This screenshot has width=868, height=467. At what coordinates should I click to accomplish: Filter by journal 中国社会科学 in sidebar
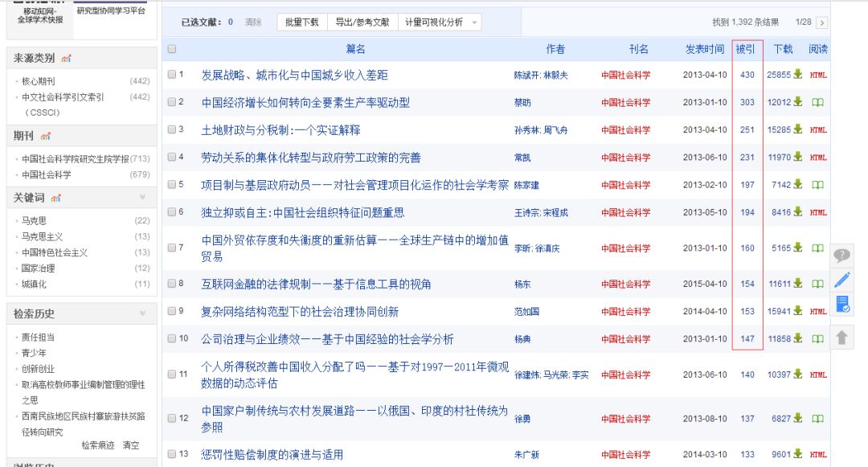47,175
